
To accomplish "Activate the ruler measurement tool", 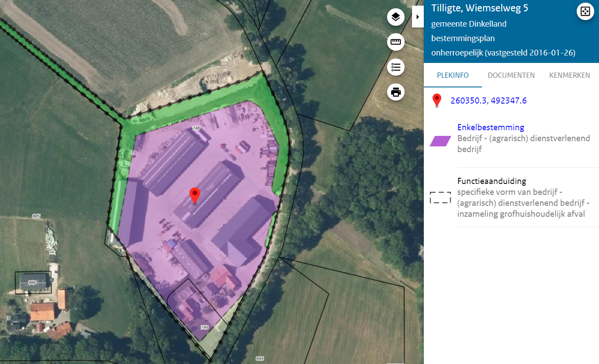I will (x=395, y=42).
